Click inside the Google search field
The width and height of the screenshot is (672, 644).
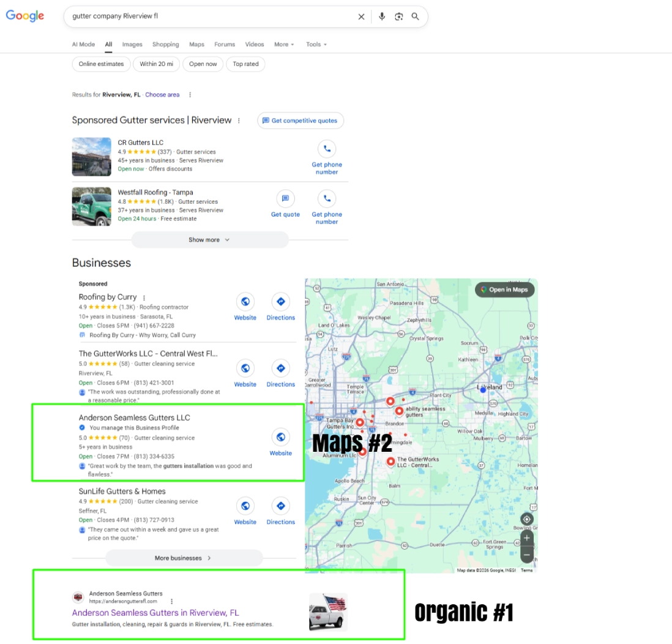(x=208, y=17)
